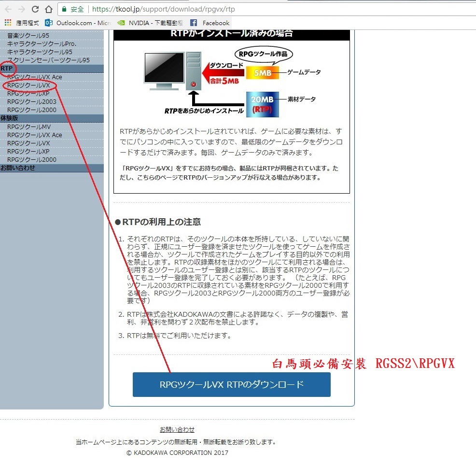This screenshot has width=476, height=465.
Task: Open RPGツクール2000 under the RTP section
Action: [x=32, y=110]
